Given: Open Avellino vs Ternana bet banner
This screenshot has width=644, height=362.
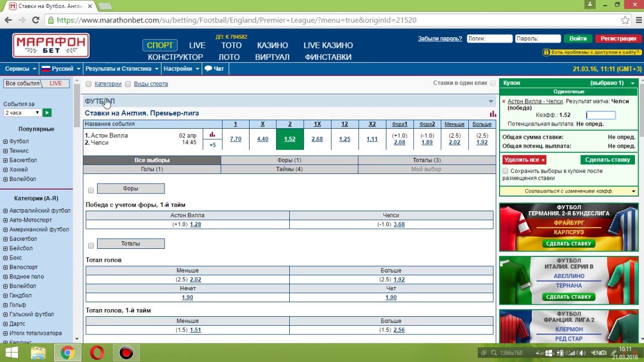Looking at the screenshot, I should coord(569,281).
